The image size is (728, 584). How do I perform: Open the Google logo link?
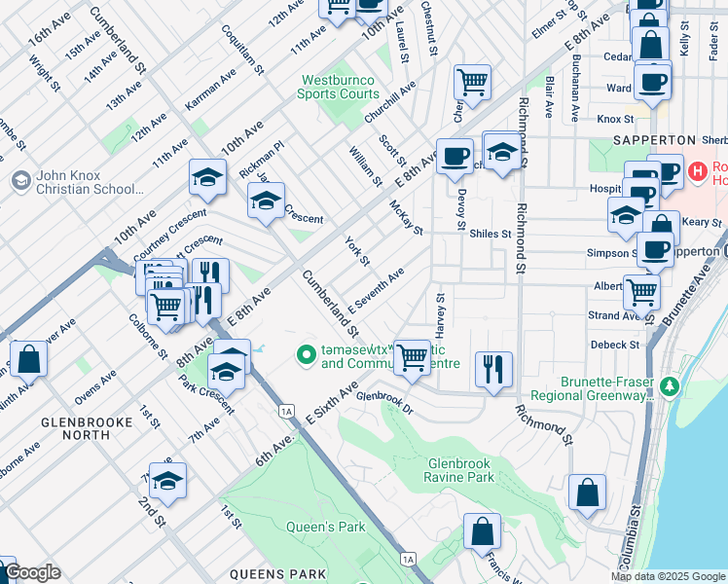click(33, 572)
